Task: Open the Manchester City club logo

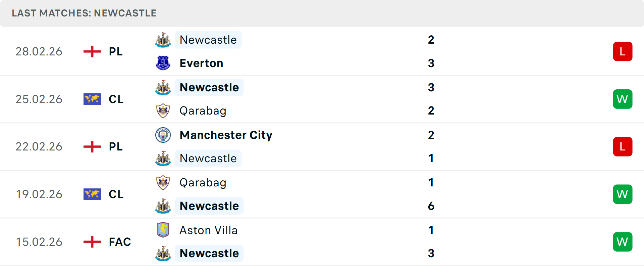Action: tap(163, 135)
